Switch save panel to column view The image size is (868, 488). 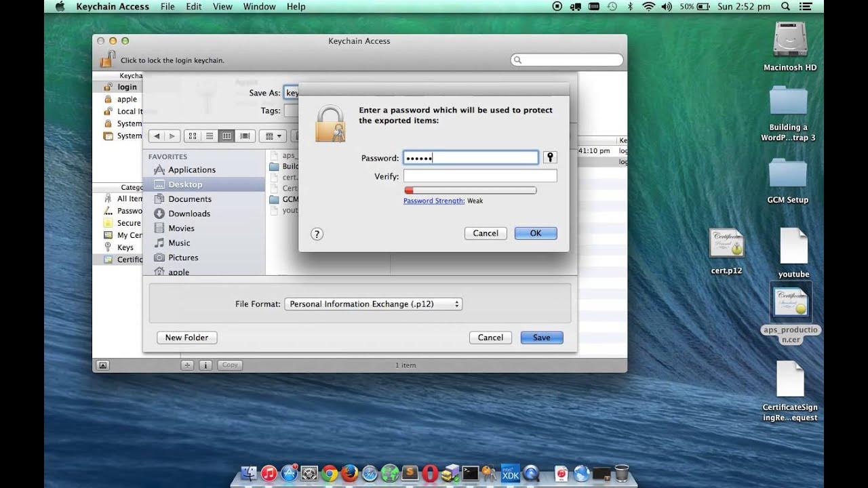click(x=226, y=136)
